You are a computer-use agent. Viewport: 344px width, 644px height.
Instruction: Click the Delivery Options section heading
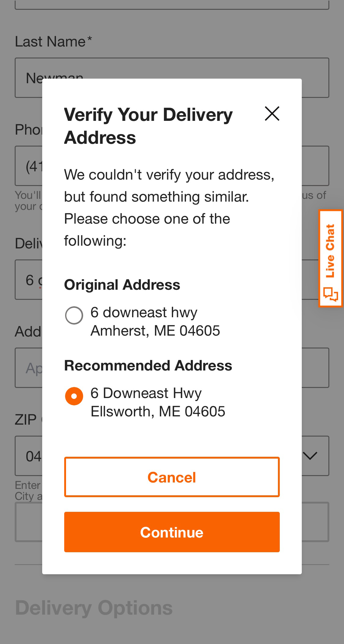click(x=94, y=607)
